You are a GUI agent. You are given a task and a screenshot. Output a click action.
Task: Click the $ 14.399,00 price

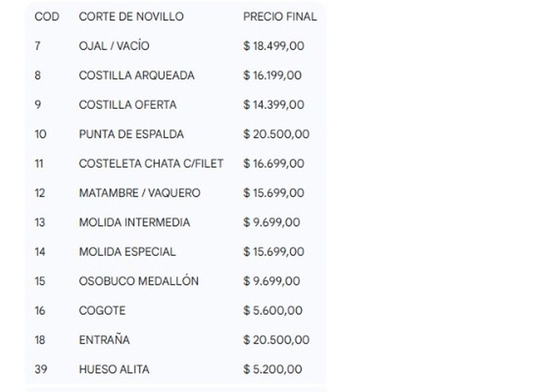pyautogui.click(x=274, y=105)
